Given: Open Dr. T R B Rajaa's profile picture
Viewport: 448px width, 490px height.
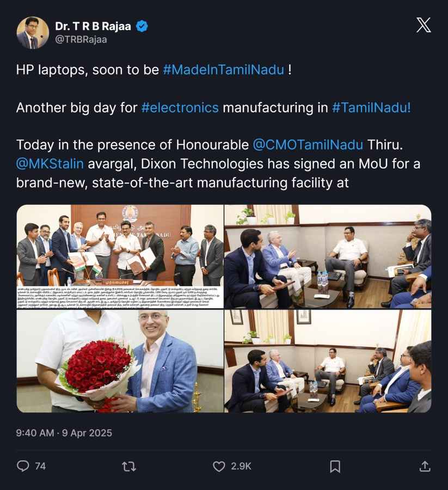Looking at the screenshot, I should (x=33, y=33).
